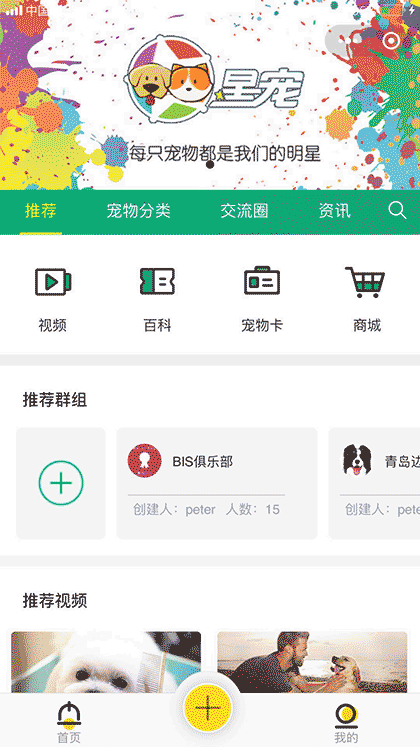Tap the 宠物卡 label

point(262,326)
